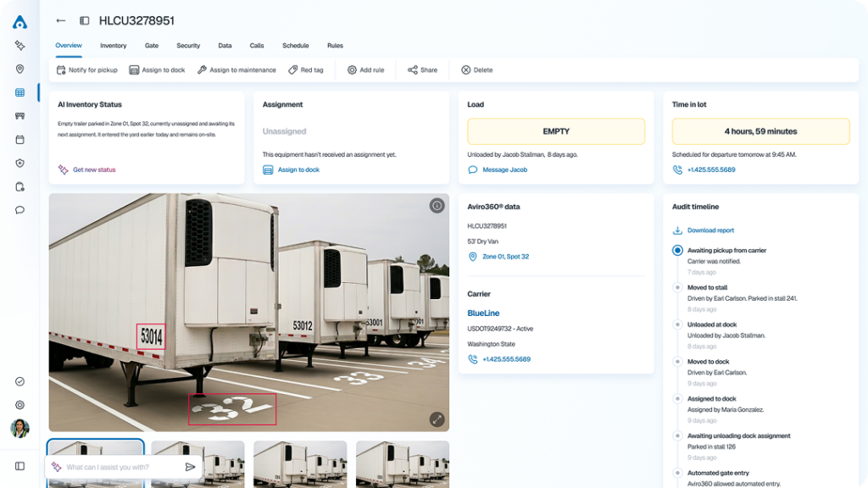The width and height of the screenshot is (868, 488).
Task: Click Notify for pickup button
Action: click(87, 70)
